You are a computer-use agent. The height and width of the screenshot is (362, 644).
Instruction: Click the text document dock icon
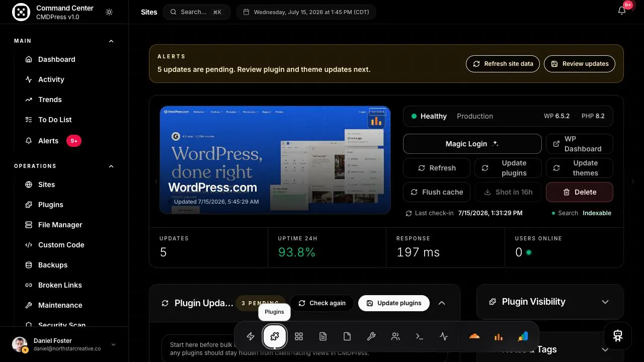click(323, 336)
